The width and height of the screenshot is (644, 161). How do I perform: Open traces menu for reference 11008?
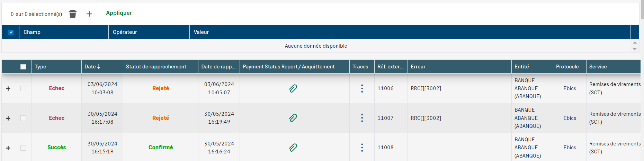362,148
